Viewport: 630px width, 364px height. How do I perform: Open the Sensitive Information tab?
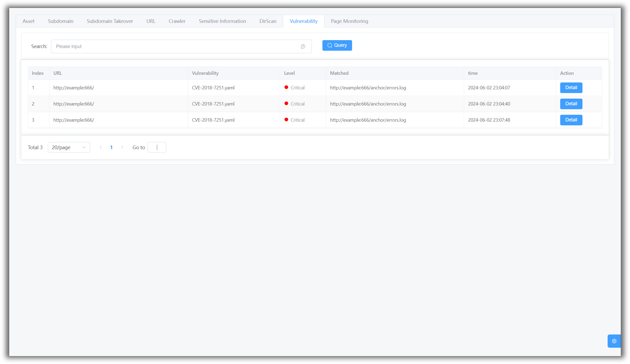[222, 21]
